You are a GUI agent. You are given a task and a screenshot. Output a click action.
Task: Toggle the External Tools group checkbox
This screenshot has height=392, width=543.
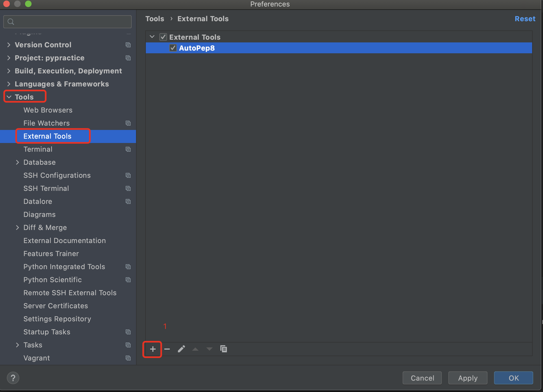point(163,37)
